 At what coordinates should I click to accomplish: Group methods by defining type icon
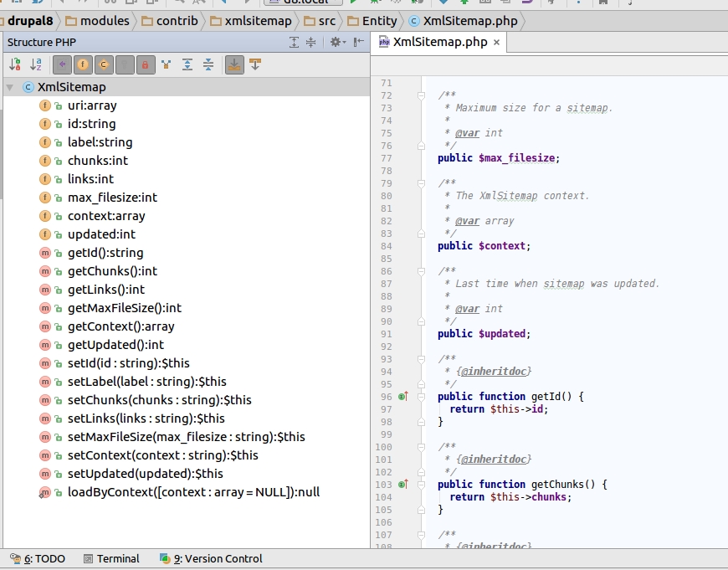click(x=167, y=64)
